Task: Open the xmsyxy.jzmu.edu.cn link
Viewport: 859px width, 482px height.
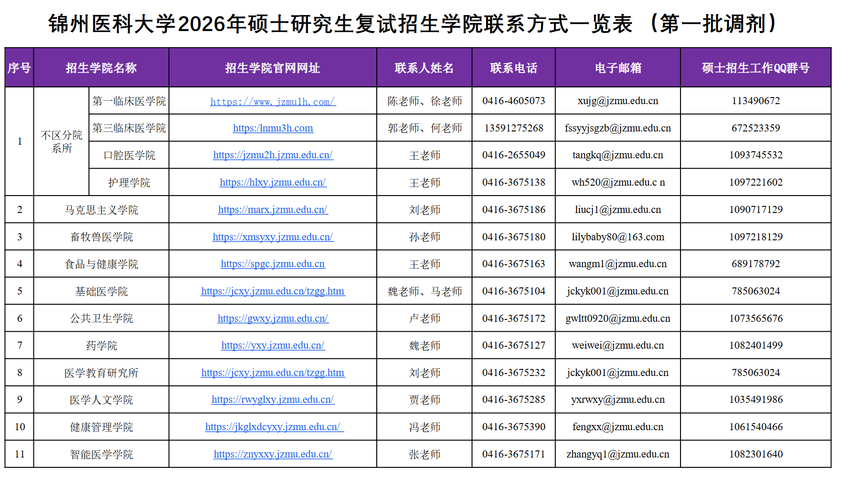Action: [x=272, y=237]
